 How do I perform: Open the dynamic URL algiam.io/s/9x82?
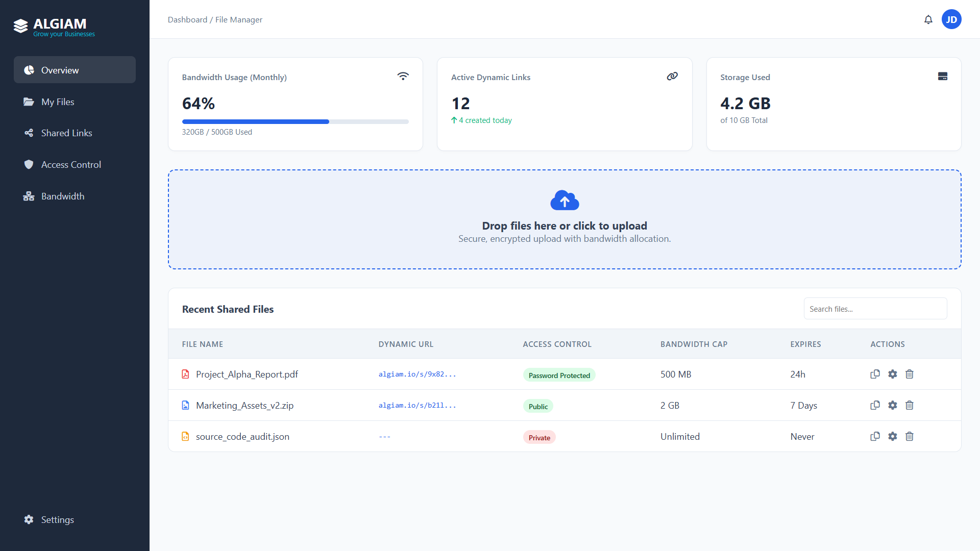click(417, 374)
